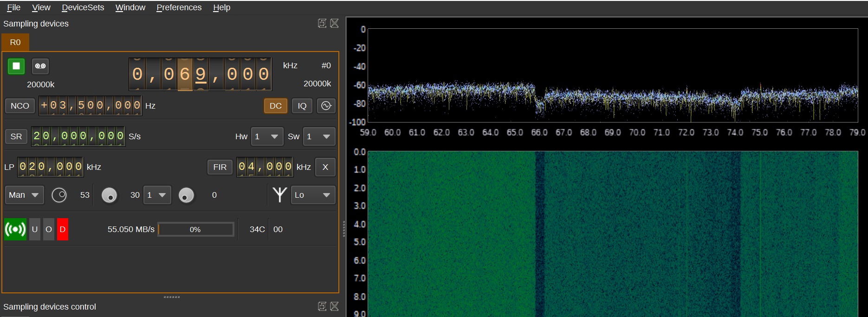The height and width of the screenshot is (317, 868).
Task: Float the Sampling devices control panel
Action: (322, 306)
